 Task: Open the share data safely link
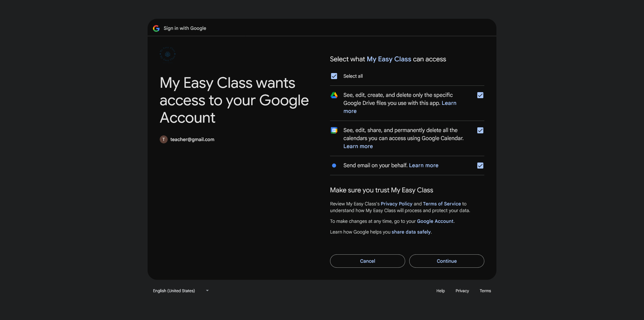click(x=411, y=232)
